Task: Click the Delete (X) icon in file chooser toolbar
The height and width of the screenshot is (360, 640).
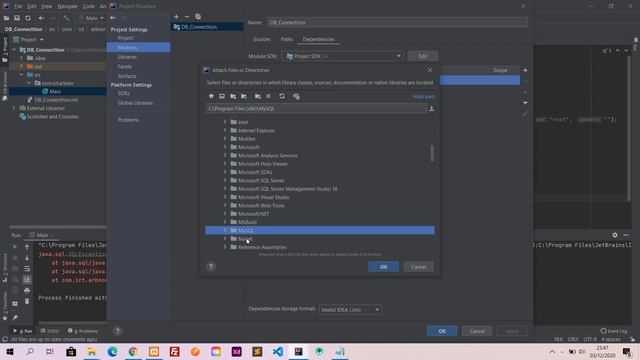Action: [269, 96]
